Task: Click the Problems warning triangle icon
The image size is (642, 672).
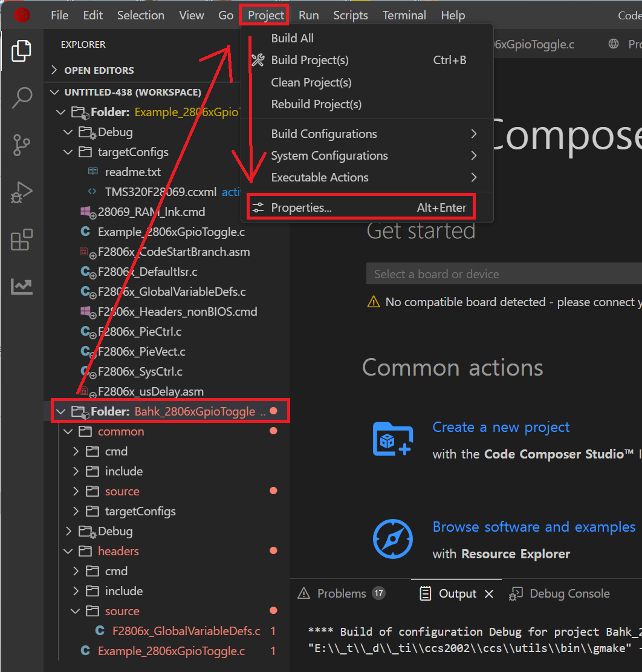Action: (303, 593)
